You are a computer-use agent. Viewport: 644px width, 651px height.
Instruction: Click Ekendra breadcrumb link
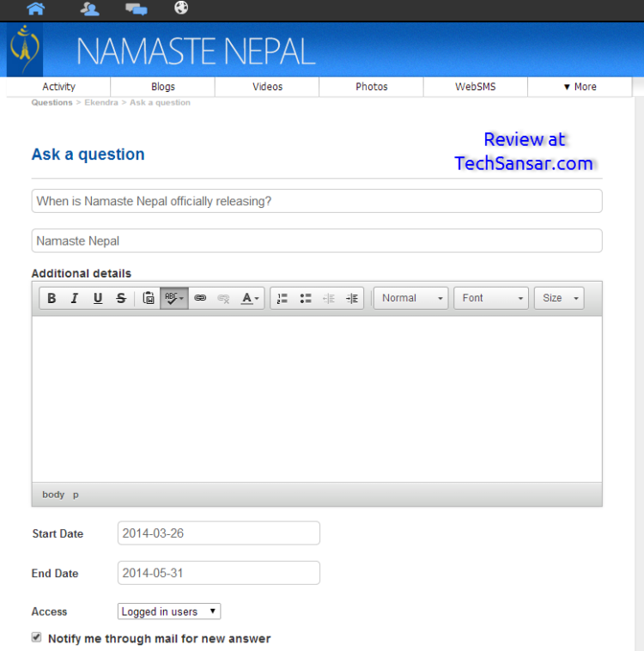click(101, 102)
